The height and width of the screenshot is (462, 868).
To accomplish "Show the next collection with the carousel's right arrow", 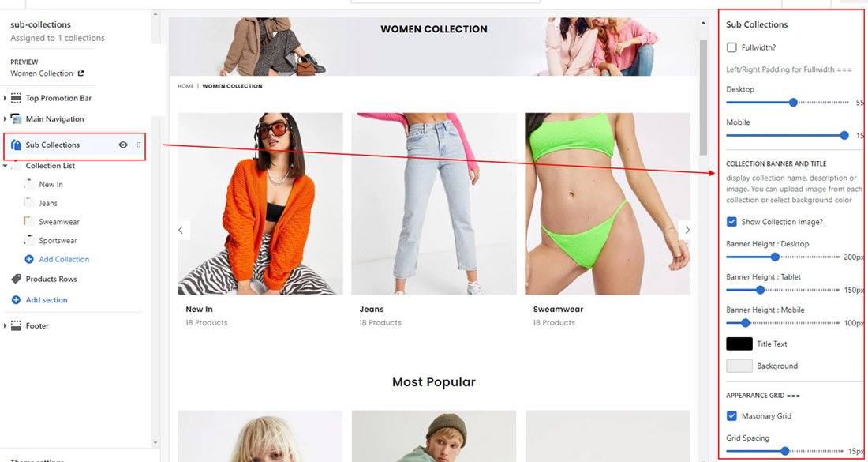I will pos(687,230).
